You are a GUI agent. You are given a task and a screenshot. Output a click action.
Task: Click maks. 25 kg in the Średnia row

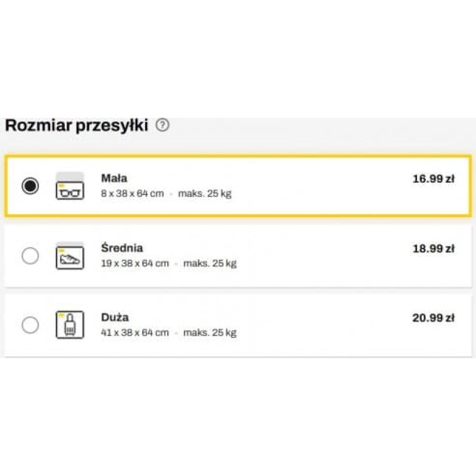point(209,264)
